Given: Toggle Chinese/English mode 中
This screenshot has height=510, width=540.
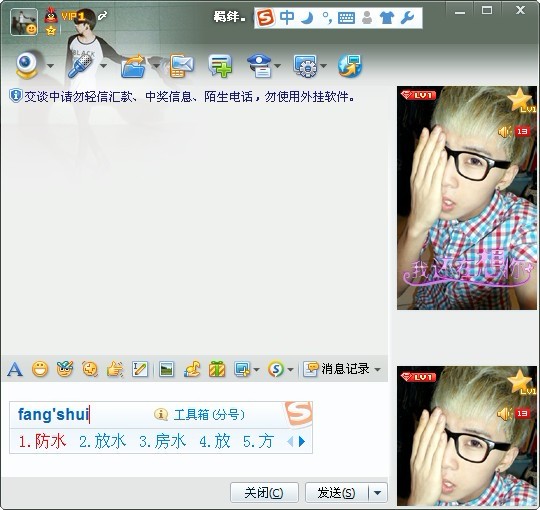Looking at the screenshot, I should click(x=287, y=18).
